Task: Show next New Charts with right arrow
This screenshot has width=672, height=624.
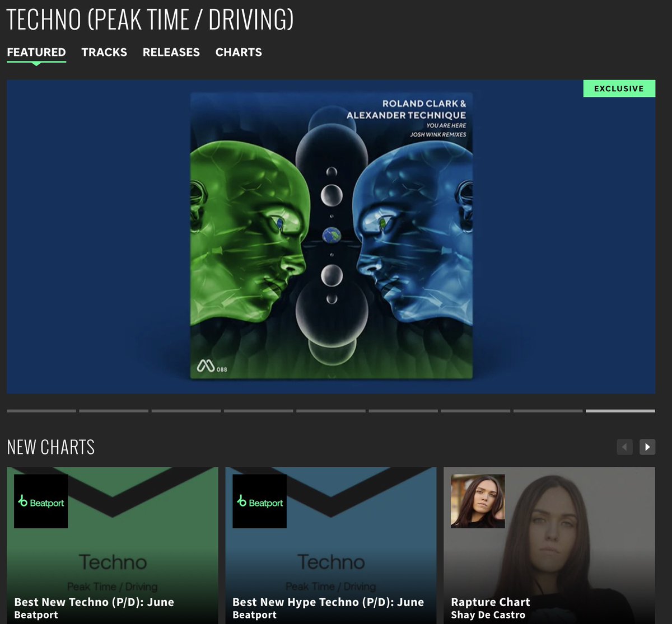Action: tap(647, 447)
